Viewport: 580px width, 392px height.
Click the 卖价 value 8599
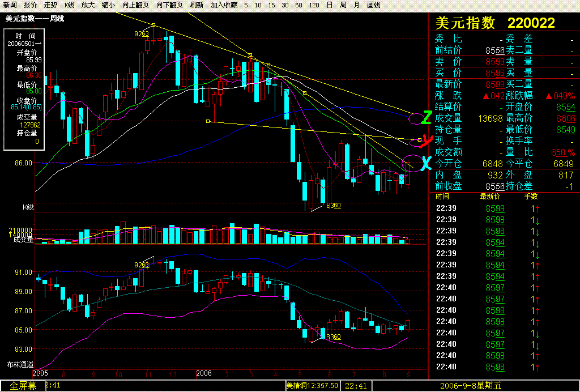click(495, 61)
